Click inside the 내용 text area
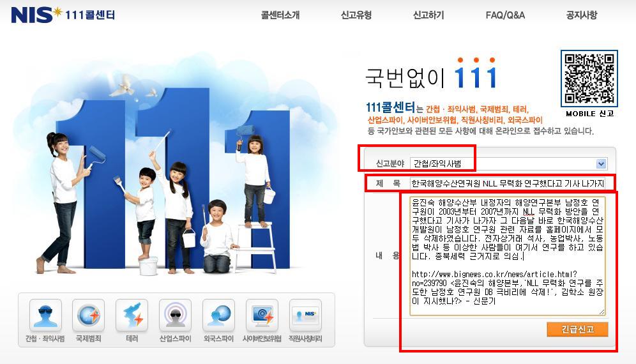Viewport: 636px width, 364px height. point(508,256)
